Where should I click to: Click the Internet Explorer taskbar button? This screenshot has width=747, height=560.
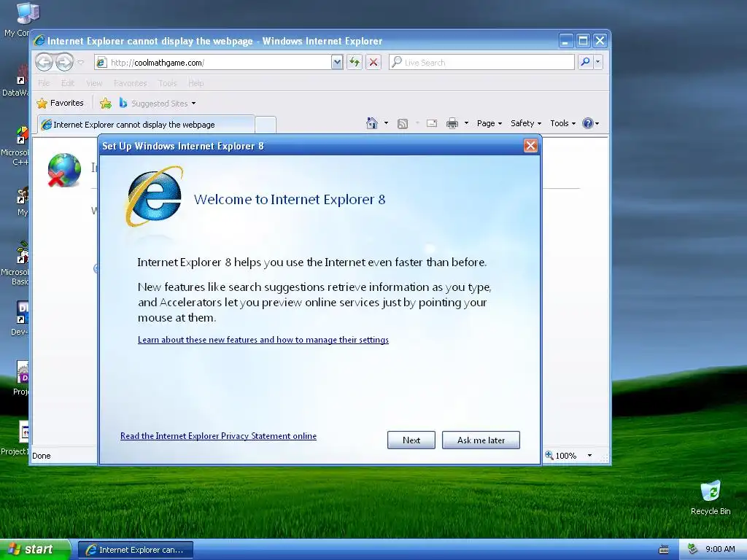136,550
